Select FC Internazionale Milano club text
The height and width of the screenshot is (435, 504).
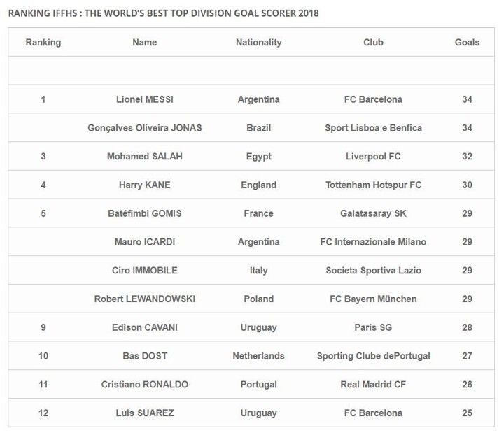click(x=373, y=243)
